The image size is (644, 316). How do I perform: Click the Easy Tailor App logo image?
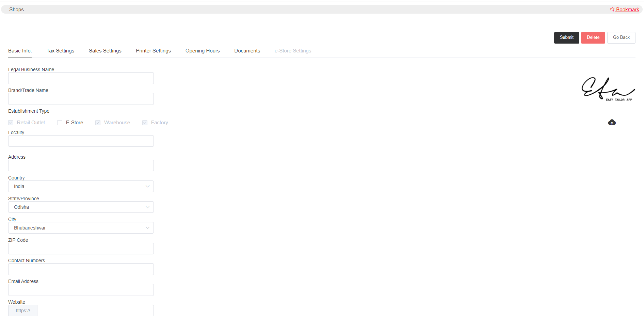coord(608,89)
